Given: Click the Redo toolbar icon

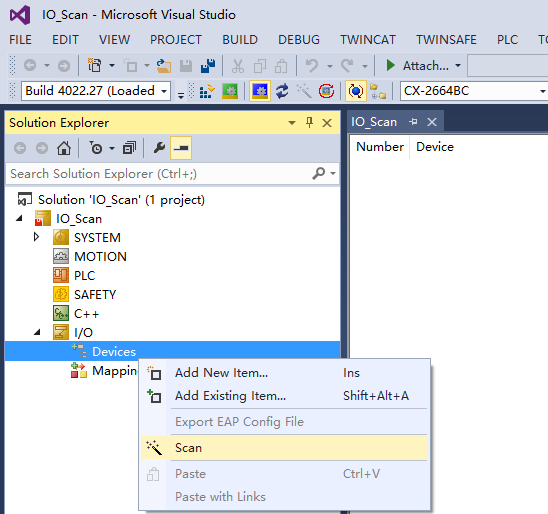Looking at the screenshot, I should click(x=347, y=65).
